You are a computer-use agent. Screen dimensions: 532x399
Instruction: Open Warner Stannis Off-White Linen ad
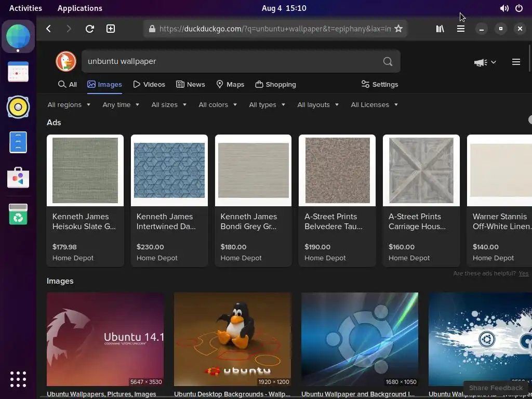coord(499,201)
